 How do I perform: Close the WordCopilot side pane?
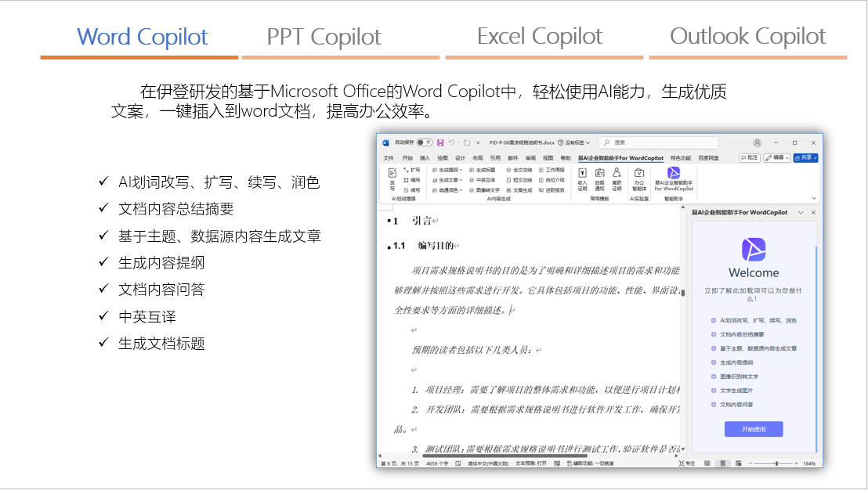[813, 212]
